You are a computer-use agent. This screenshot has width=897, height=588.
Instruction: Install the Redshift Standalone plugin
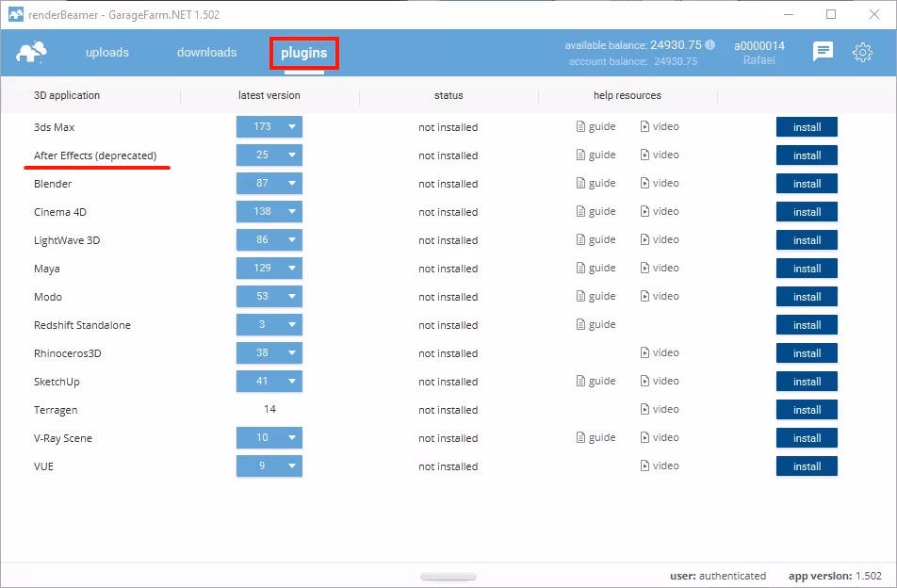807,325
